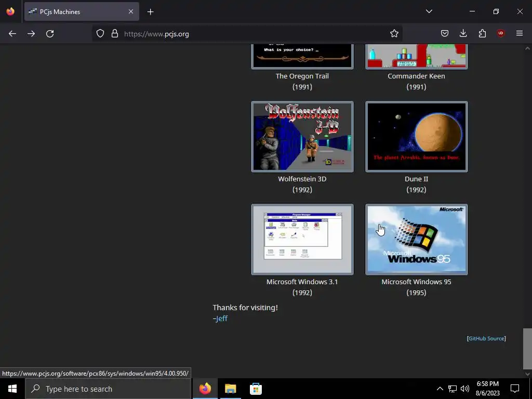Reload the current page
Viewport: 532px width, 399px height.
tap(50, 34)
